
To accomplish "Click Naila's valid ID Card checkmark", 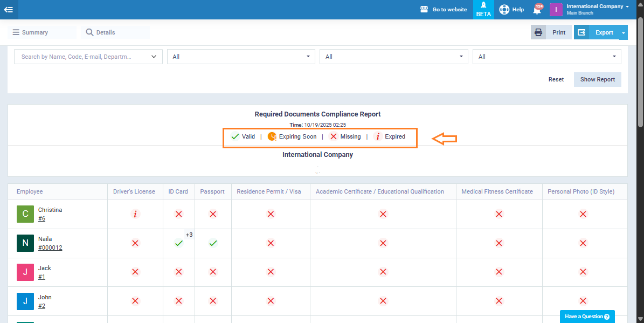I will [x=178, y=243].
